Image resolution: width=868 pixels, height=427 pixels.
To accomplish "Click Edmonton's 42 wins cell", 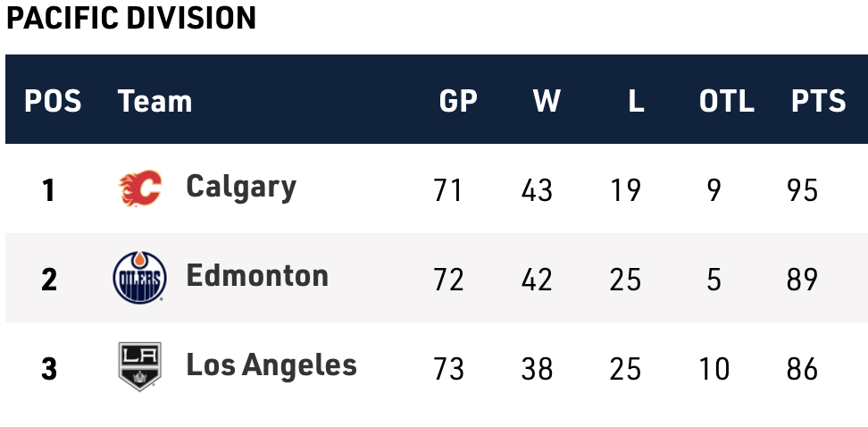I will (x=537, y=280).
